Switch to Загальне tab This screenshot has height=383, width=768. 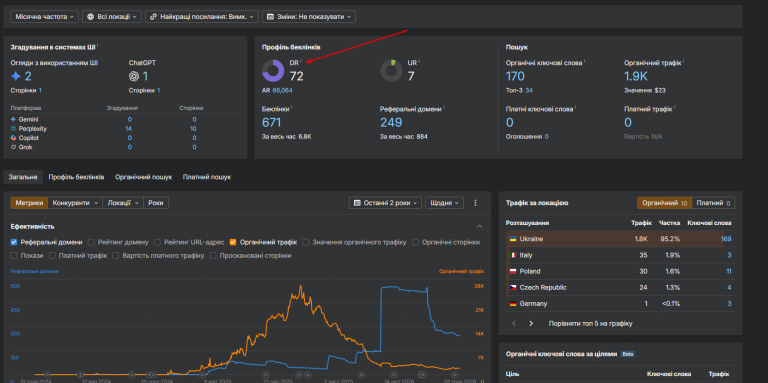pos(23,177)
